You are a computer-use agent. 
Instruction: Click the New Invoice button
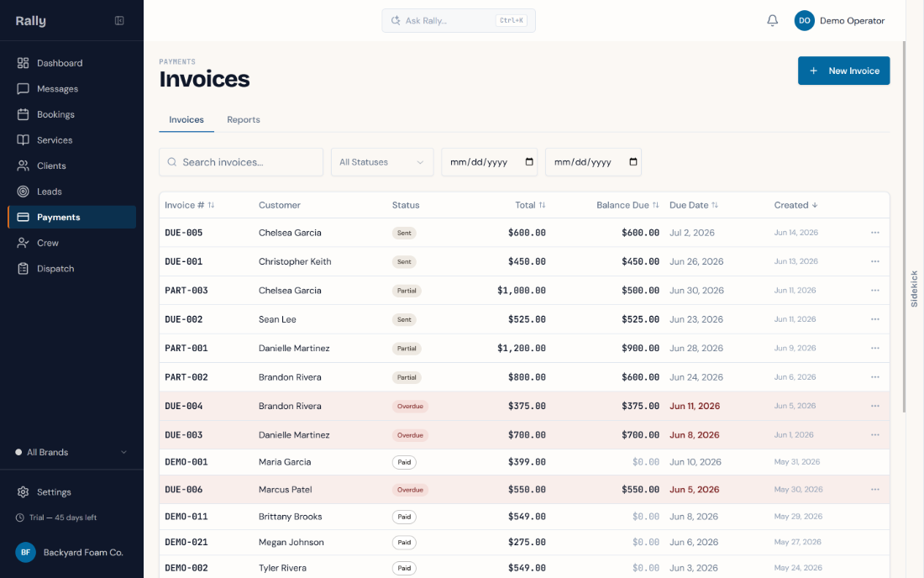pos(843,71)
